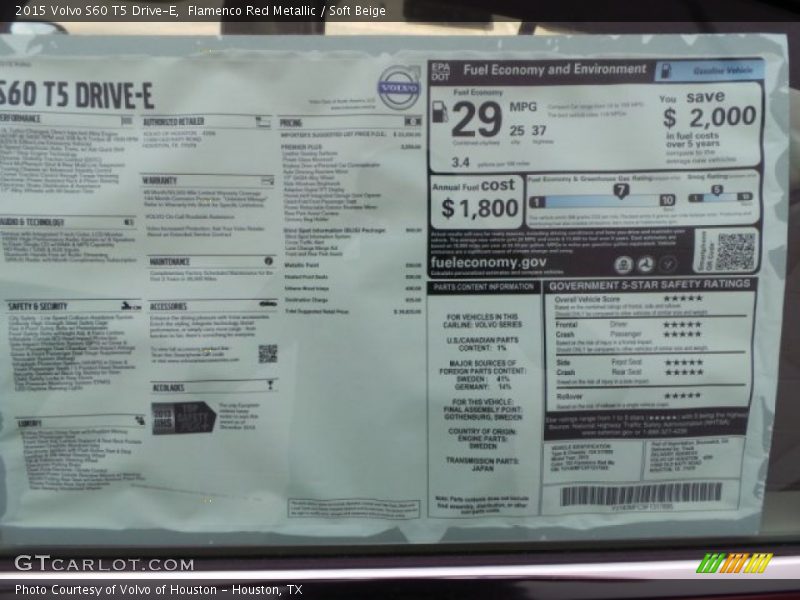Click the Blind Spot Information (BLIS) Package line
800x600 pixels.
point(352,231)
